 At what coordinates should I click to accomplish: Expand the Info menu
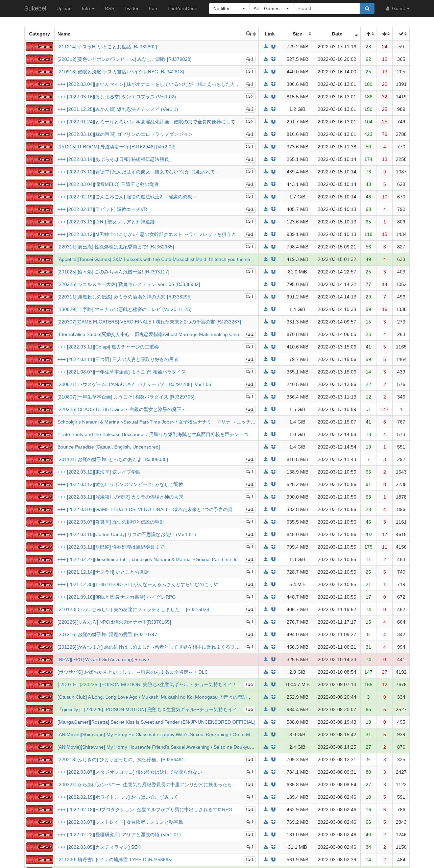click(88, 8)
